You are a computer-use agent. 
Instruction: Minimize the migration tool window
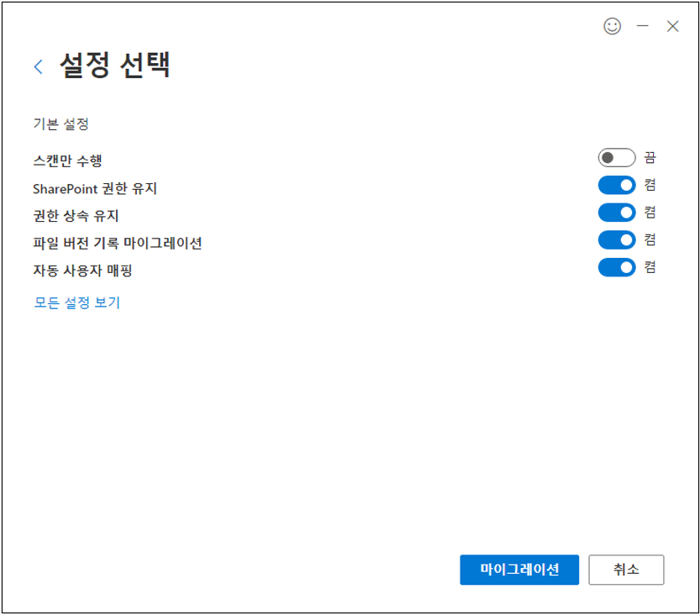click(642, 26)
